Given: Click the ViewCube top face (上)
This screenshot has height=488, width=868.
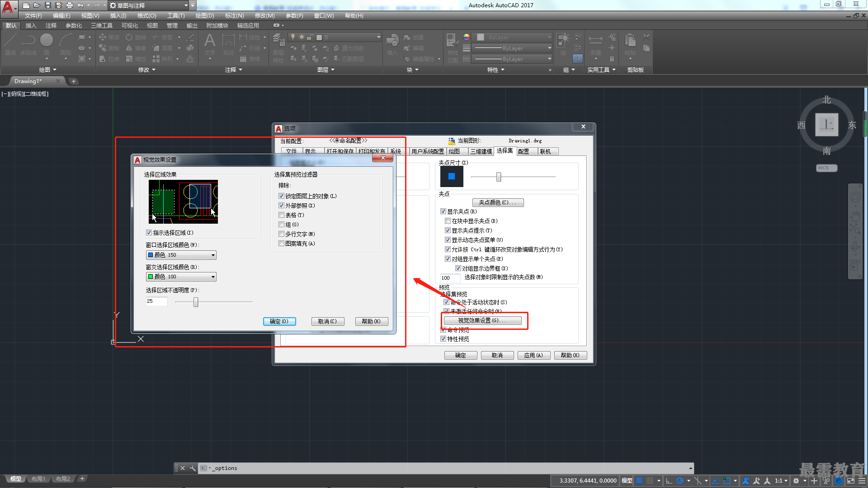Looking at the screenshot, I should [826, 124].
